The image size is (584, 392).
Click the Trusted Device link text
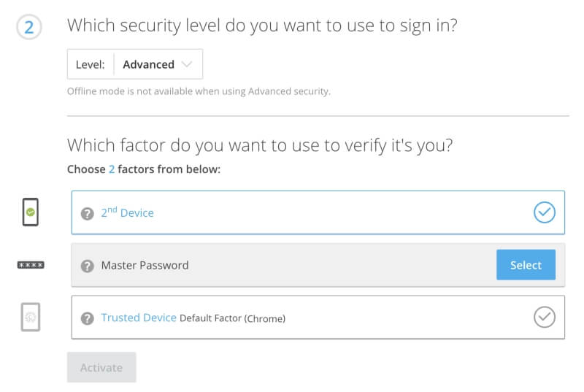tap(139, 318)
